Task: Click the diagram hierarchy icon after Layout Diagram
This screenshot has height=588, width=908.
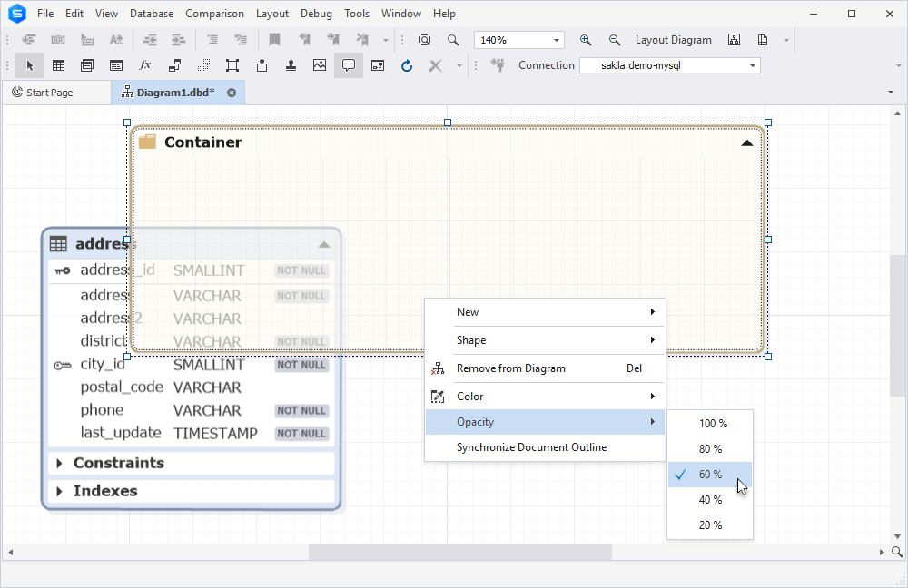Action: (734, 40)
